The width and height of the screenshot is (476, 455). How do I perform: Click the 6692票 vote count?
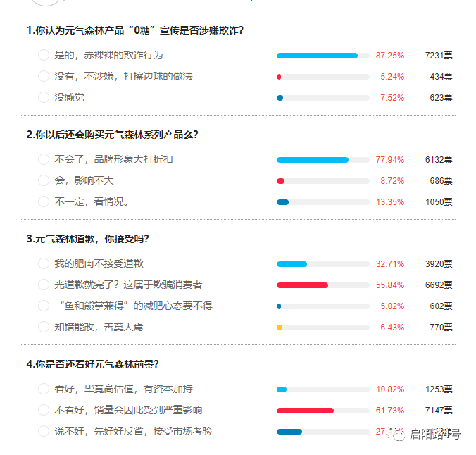pos(439,285)
